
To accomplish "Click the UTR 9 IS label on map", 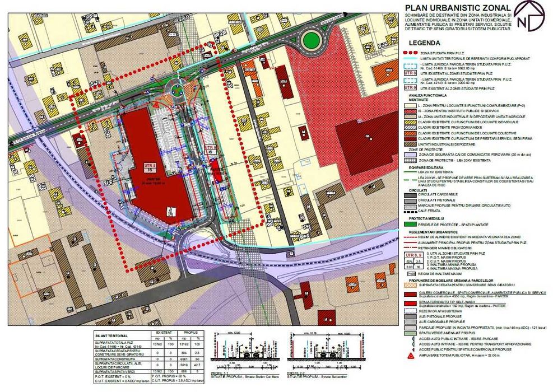I will pos(211,150).
